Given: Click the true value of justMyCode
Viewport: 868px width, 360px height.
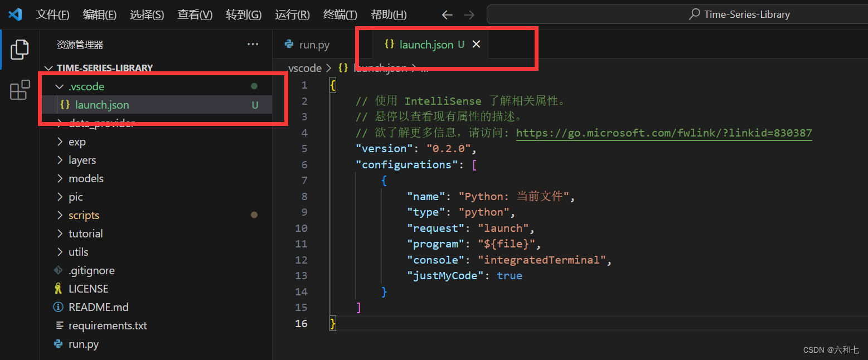Looking at the screenshot, I should coord(510,275).
